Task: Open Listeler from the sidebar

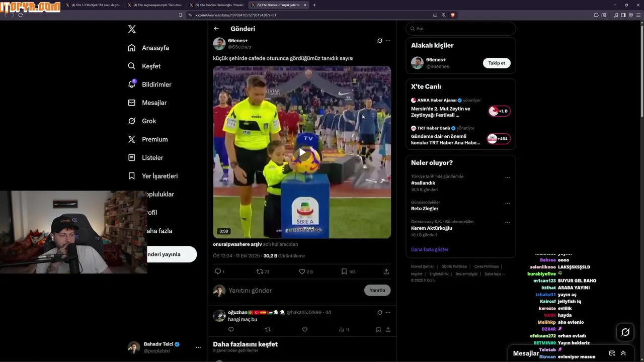Action: [x=145, y=157]
